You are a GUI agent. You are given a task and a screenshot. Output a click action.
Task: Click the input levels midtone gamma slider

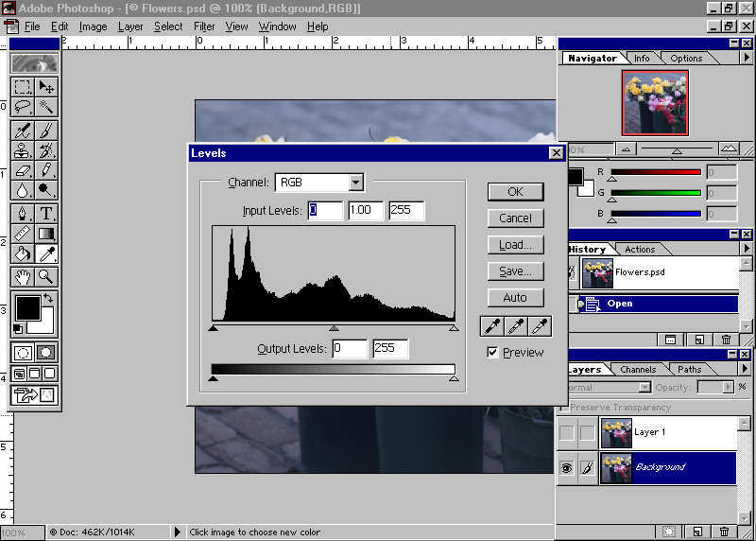pos(334,328)
